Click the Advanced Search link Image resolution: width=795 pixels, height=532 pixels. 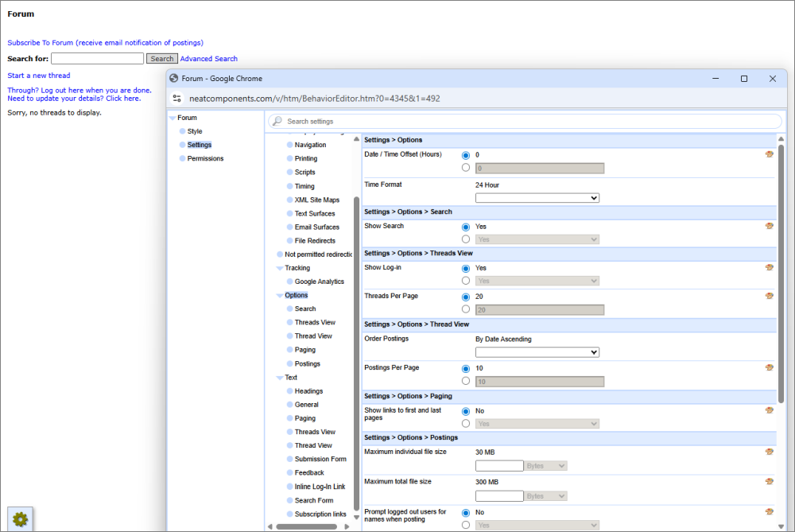[208, 59]
